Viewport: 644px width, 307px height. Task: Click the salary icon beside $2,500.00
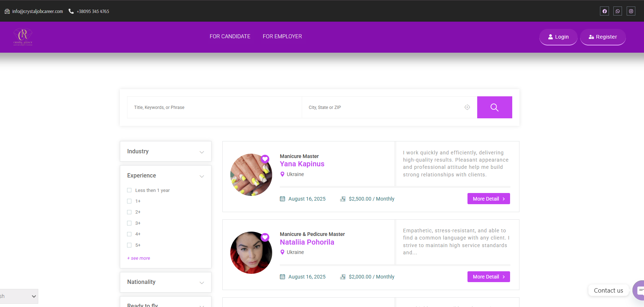343,199
